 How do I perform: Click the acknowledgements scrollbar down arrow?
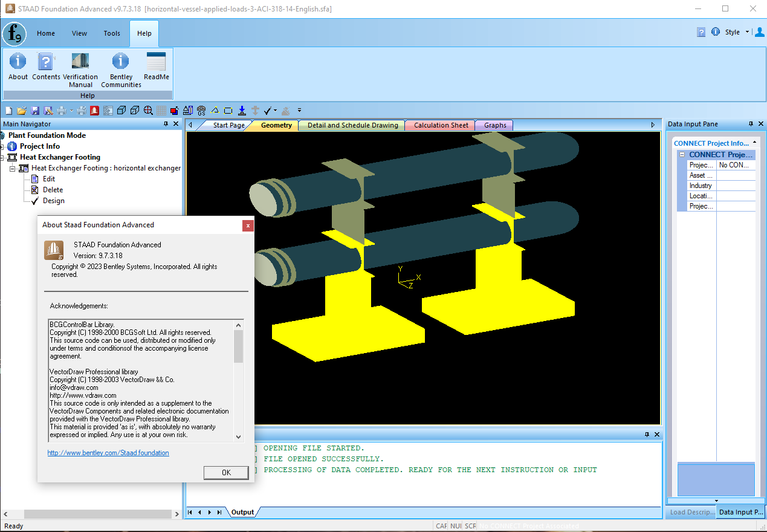tap(239, 436)
